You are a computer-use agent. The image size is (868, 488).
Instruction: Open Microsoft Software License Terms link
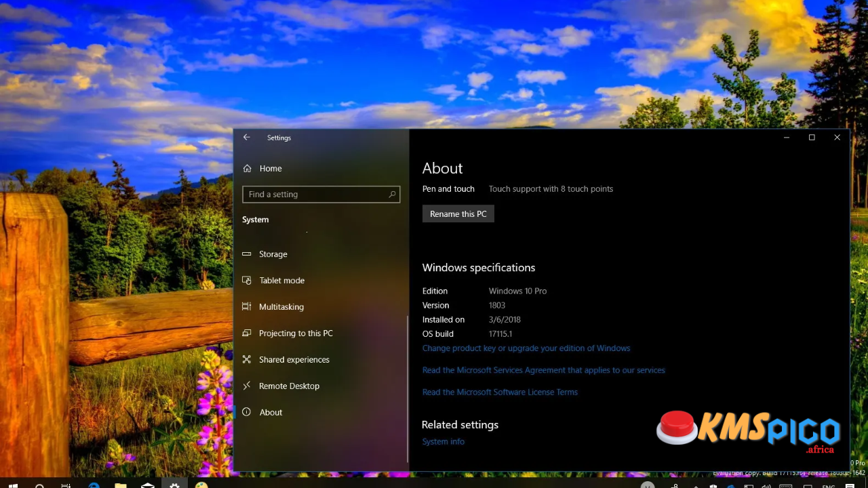(500, 392)
